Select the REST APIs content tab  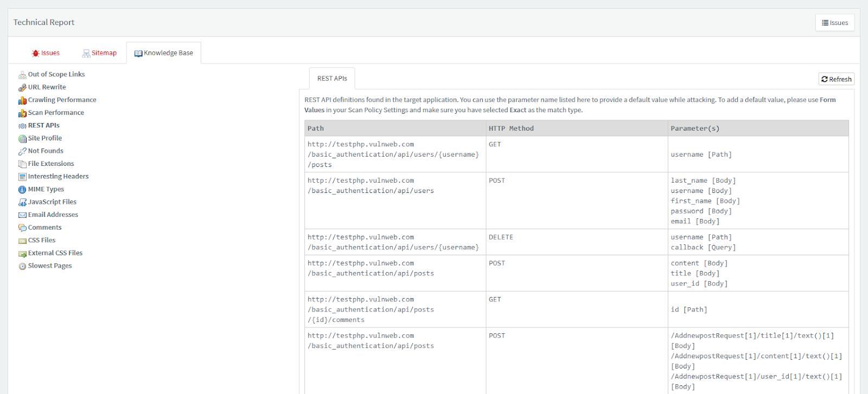(x=332, y=79)
